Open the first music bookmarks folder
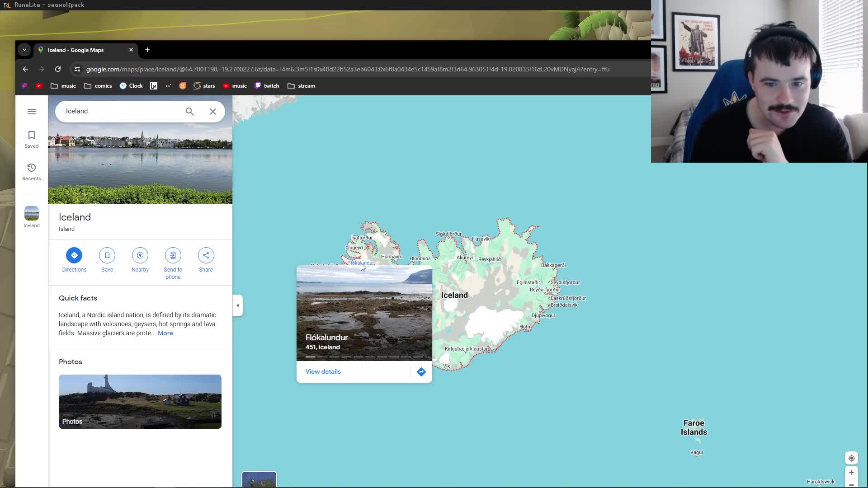 coord(63,86)
